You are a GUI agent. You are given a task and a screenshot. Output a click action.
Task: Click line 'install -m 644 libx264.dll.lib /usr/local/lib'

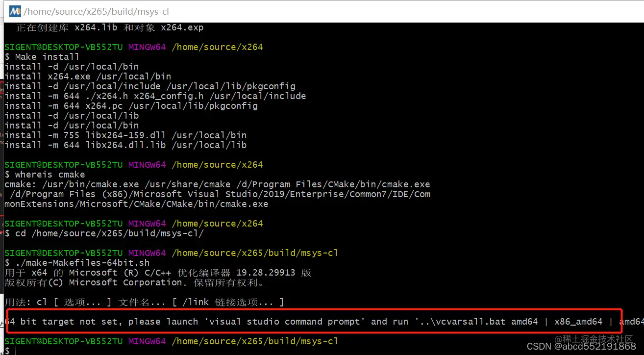pos(125,145)
